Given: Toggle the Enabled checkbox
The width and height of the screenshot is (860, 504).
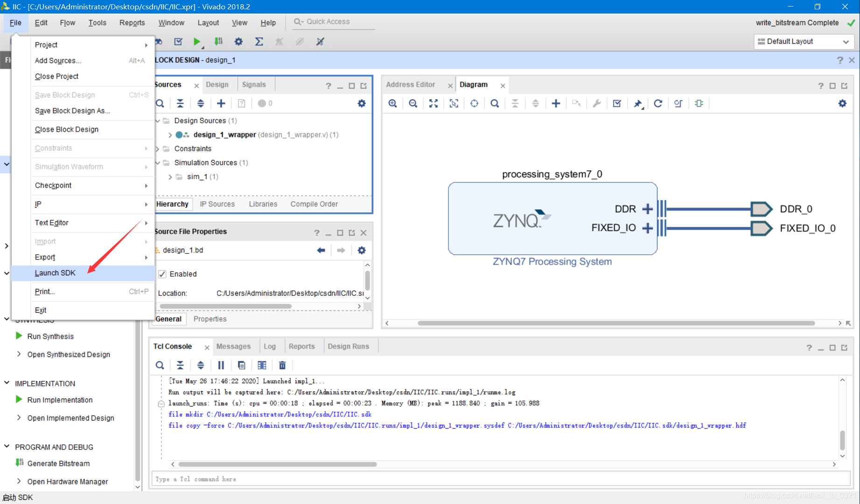Looking at the screenshot, I should [x=162, y=274].
